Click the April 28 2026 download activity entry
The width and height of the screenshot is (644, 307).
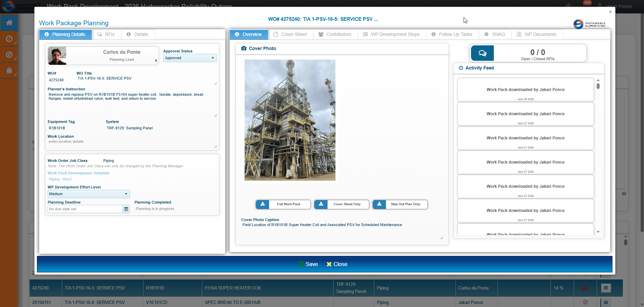(525, 90)
